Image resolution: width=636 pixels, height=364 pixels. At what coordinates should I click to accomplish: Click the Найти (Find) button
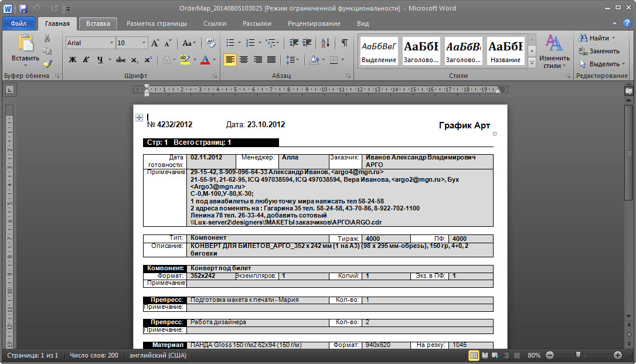(597, 38)
